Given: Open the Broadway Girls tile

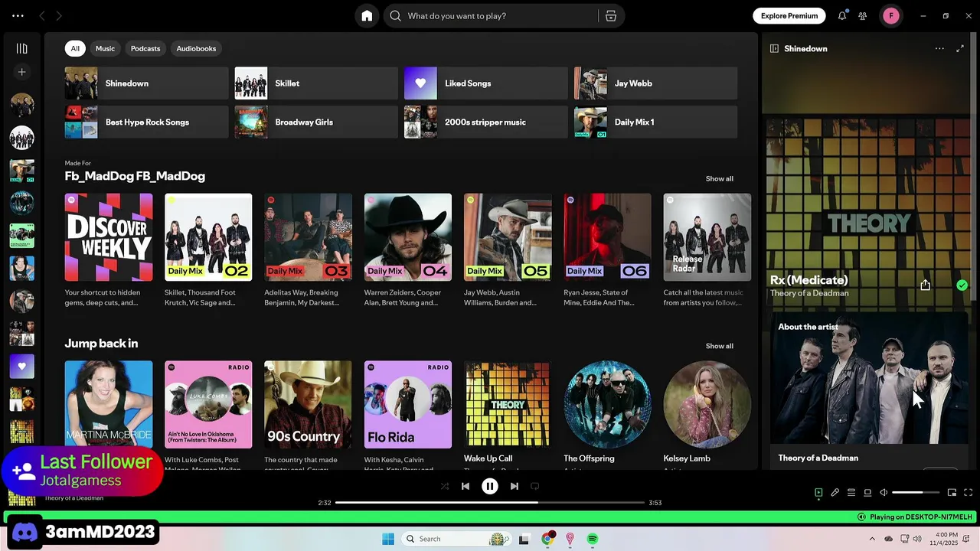Looking at the screenshot, I should tap(316, 122).
